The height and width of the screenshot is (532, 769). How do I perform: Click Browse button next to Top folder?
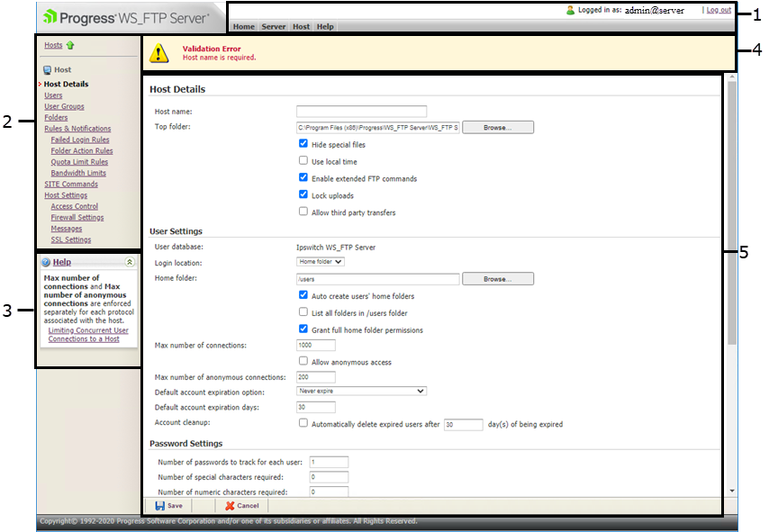coord(498,128)
